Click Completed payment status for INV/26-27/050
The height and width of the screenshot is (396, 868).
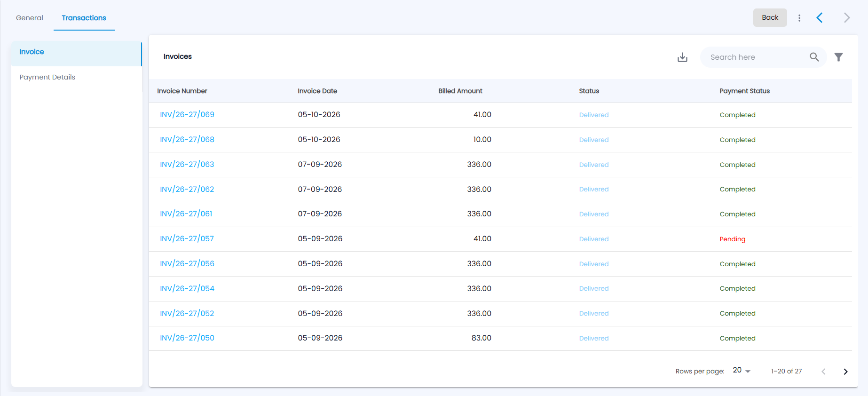pos(738,339)
